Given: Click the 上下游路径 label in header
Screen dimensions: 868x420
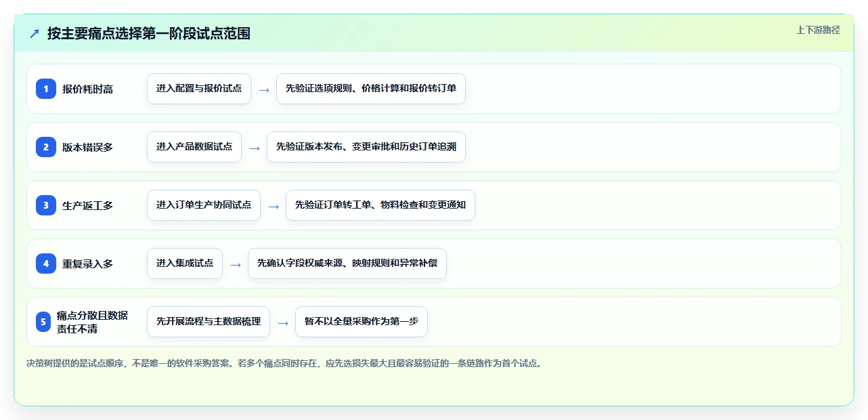Looking at the screenshot, I should point(819,30).
